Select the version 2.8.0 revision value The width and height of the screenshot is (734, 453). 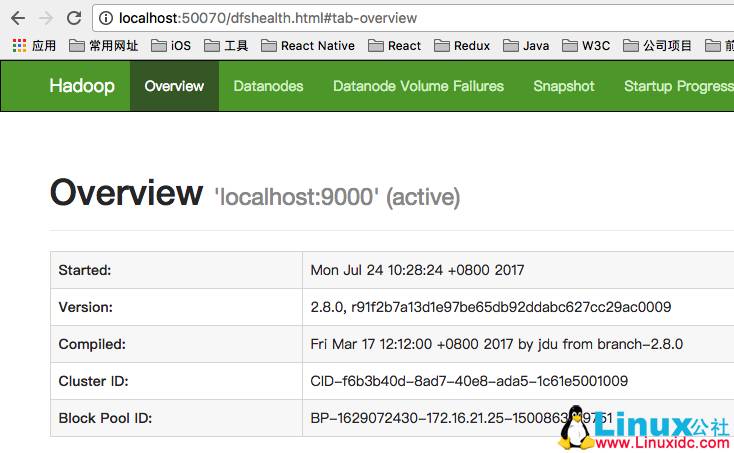[491, 307]
